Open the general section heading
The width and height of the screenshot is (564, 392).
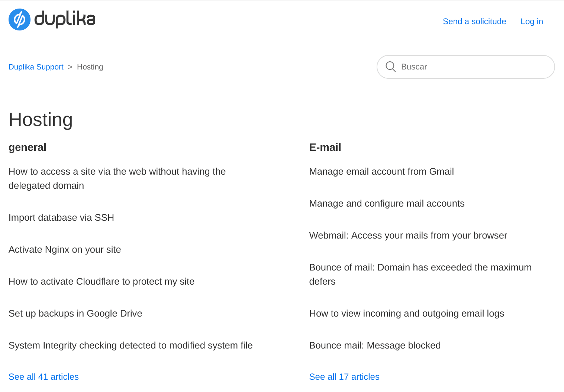point(28,147)
